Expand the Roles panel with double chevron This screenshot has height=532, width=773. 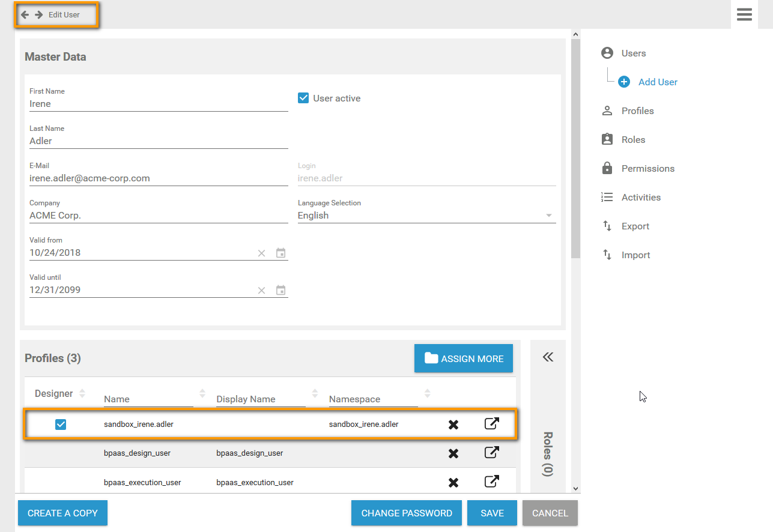tap(548, 357)
